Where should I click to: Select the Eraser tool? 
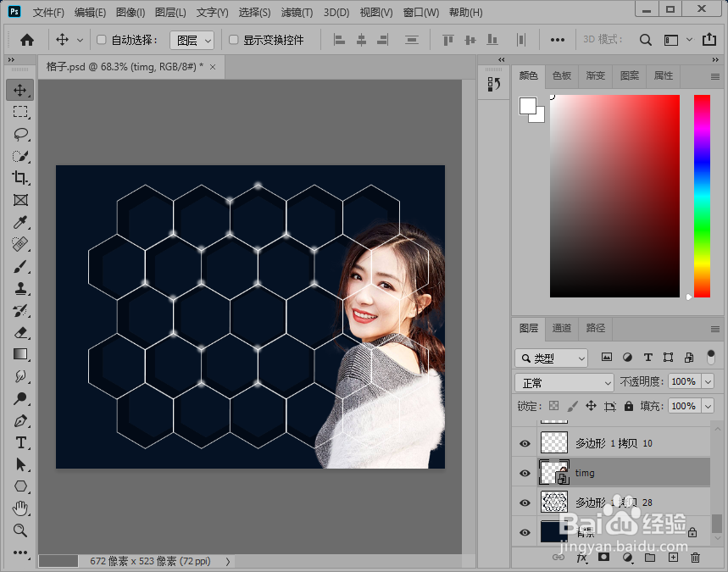(x=20, y=332)
